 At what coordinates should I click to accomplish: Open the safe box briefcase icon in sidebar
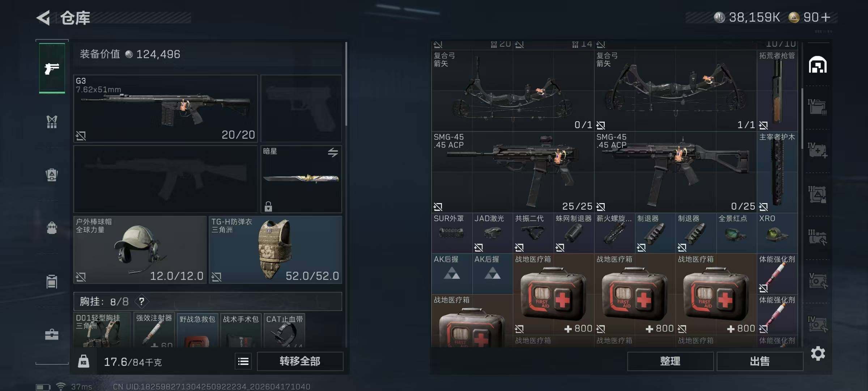coord(52,334)
